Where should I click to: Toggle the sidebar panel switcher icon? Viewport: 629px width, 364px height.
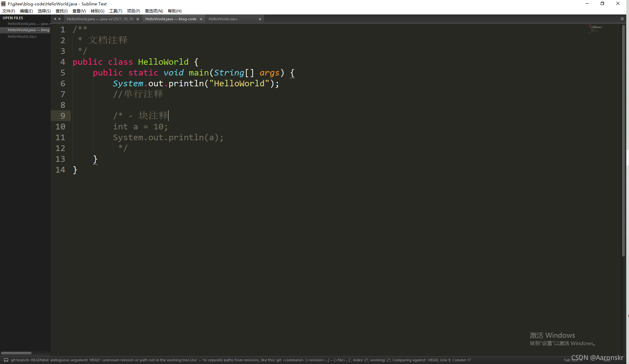[x=6, y=360]
